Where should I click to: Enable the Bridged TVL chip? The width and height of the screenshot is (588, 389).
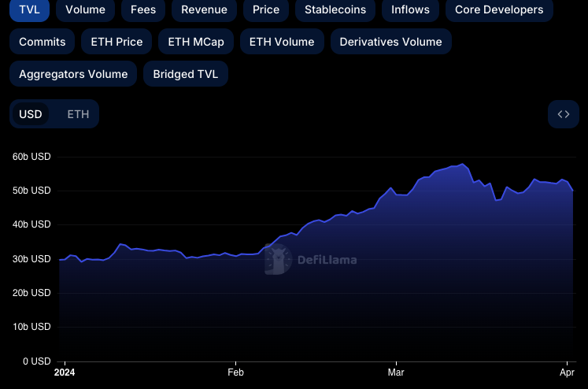pyautogui.click(x=186, y=74)
